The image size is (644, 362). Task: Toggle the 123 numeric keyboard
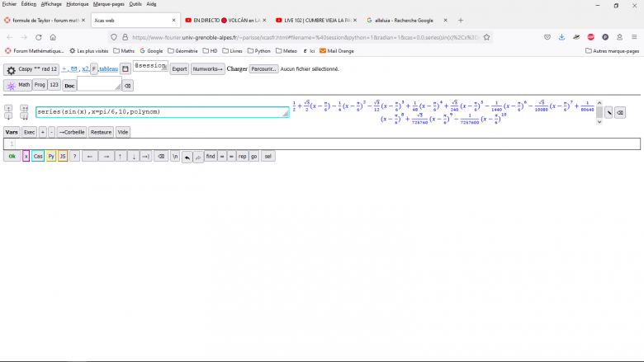coord(54,85)
